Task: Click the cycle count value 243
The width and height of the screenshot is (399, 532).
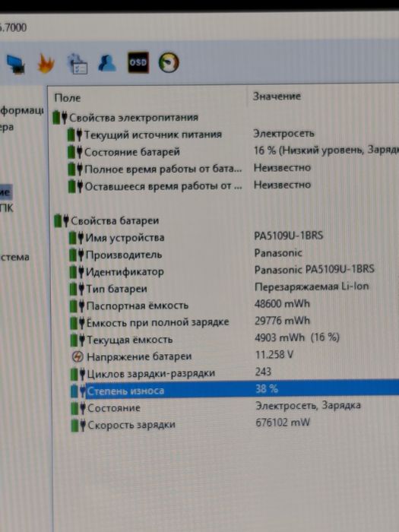Action: click(x=263, y=372)
